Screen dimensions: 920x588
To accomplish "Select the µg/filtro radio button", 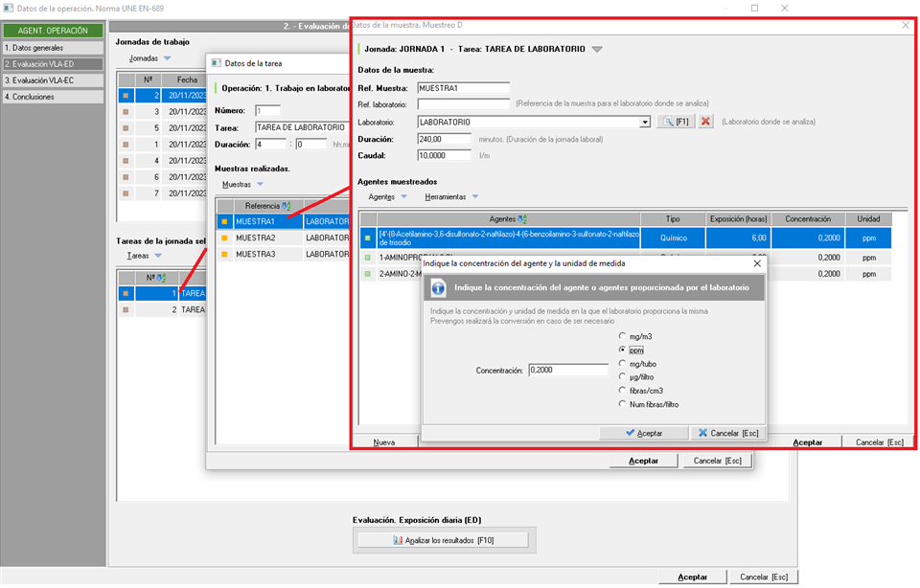I will (623, 377).
